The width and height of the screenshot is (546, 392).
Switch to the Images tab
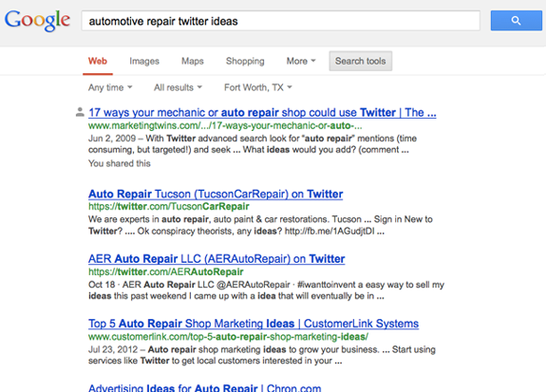pos(144,62)
